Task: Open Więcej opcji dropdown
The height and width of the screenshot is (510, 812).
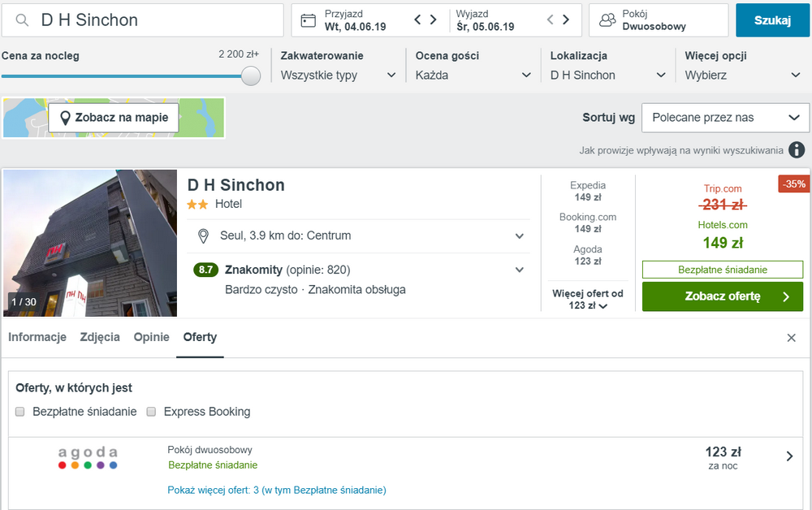Action: pos(743,75)
